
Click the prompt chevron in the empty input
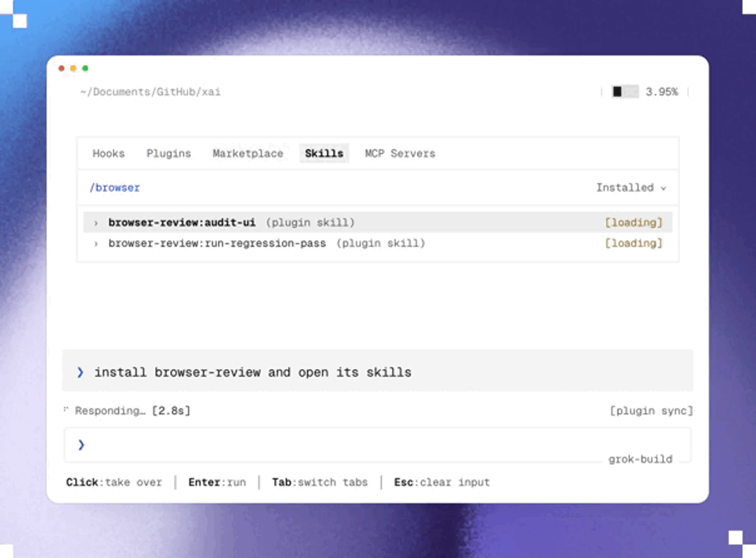(81, 445)
